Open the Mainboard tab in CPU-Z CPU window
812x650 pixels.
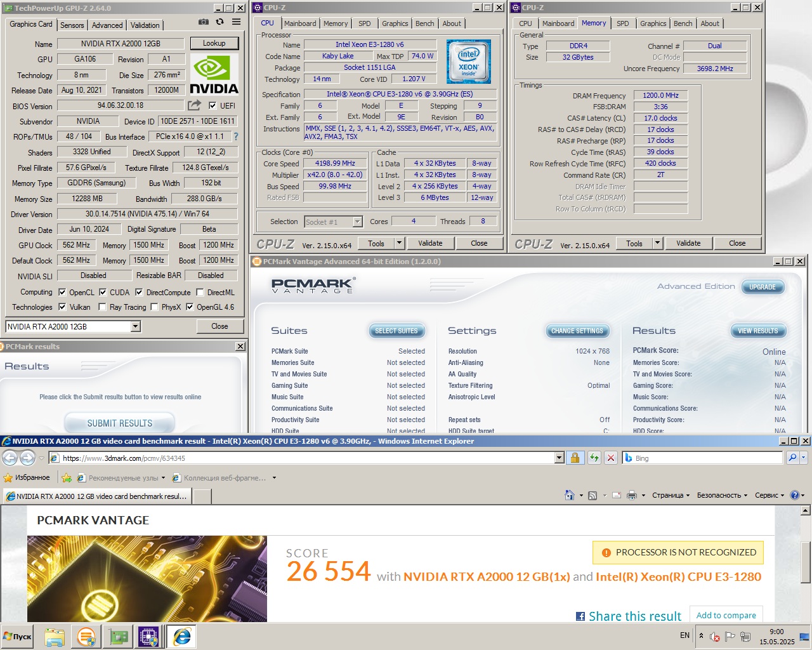[x=300, y=23]
